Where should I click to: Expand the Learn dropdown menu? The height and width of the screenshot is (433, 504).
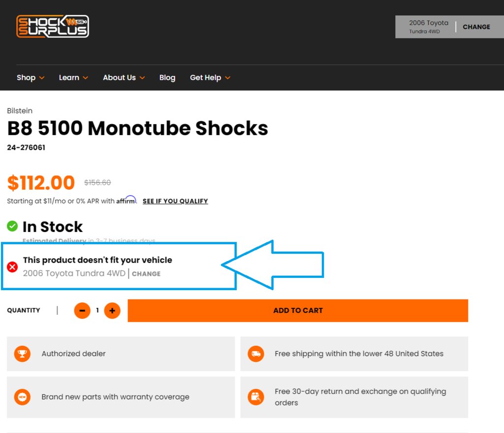click(73, 77)
